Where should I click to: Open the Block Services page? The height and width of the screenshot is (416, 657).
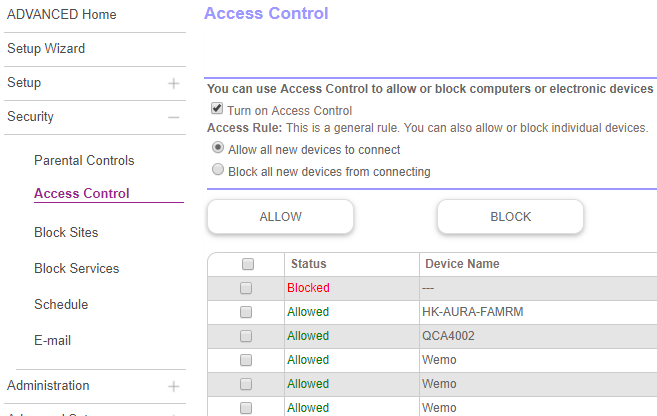pyautogui.click(x=76, y=269)
